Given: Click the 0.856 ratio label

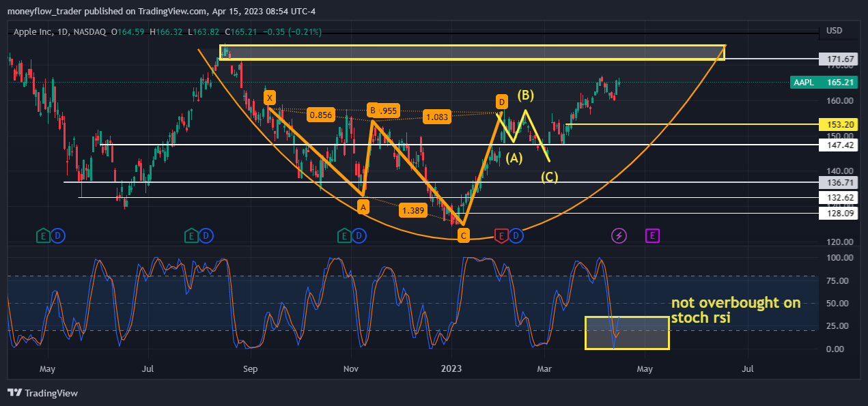Looking at the screenshot, I should point(321,115).
